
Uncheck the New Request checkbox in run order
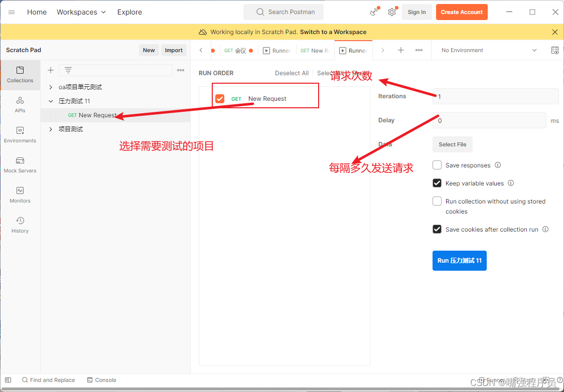tap(220, 98)
